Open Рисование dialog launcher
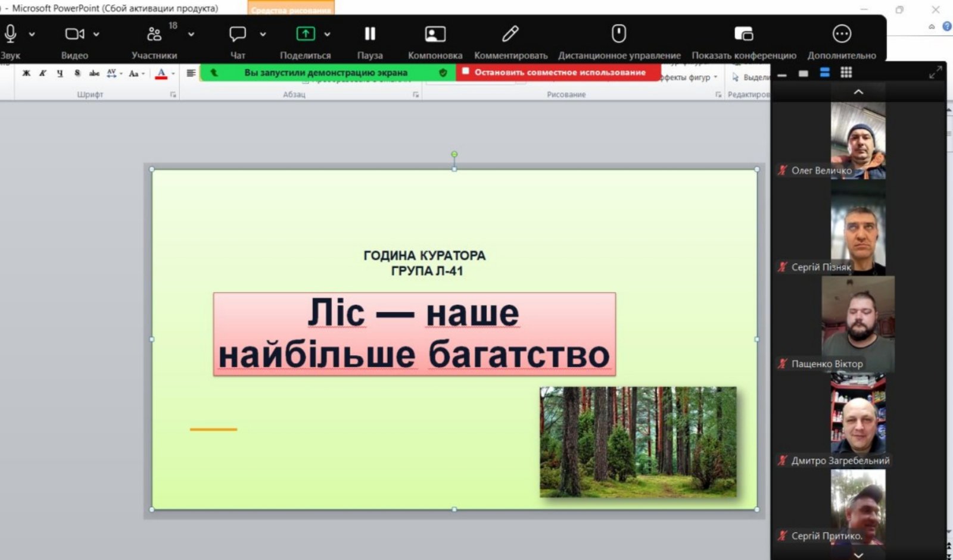 718,95
